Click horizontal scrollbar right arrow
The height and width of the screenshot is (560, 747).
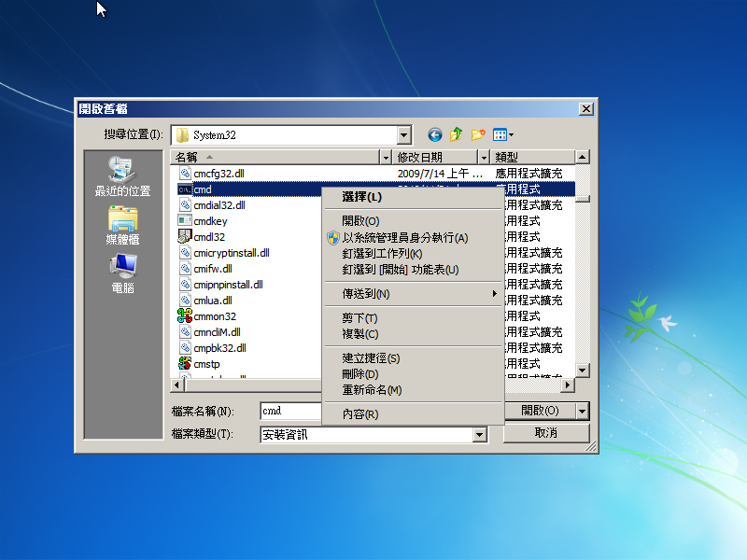coord(567,385)
